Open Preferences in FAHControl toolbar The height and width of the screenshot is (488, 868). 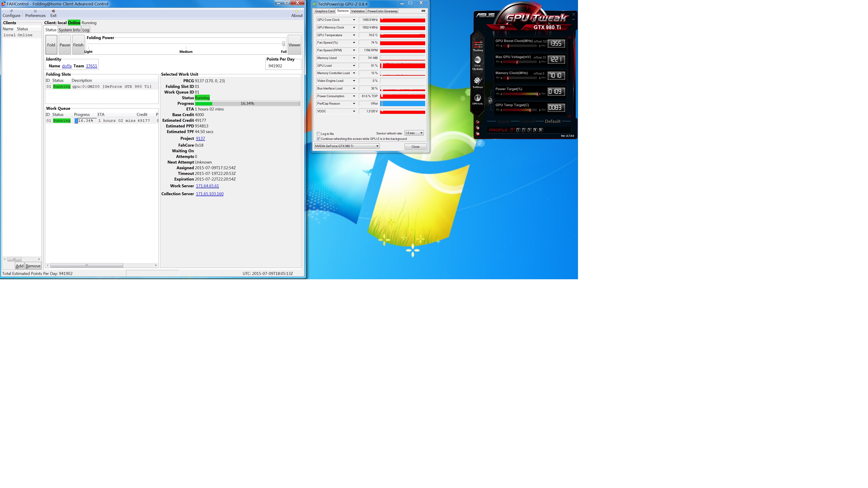(x=35, y=14)
